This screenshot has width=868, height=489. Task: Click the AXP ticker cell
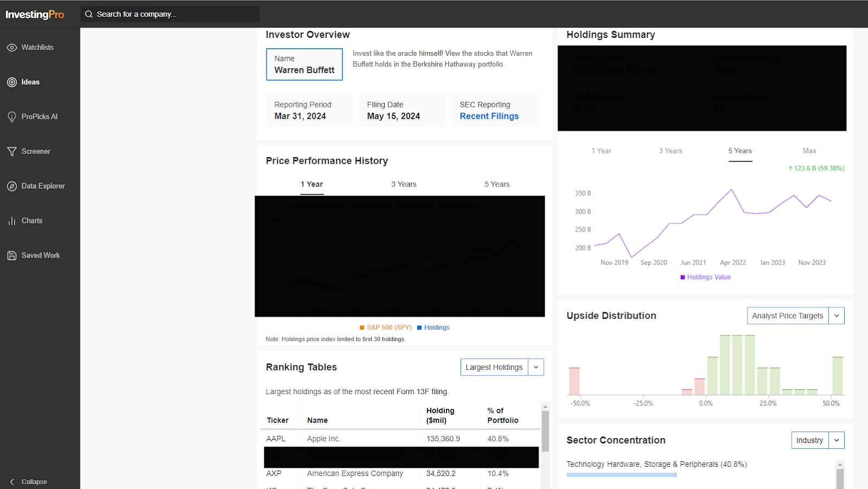pyautogui.click(x=274, y=474)
